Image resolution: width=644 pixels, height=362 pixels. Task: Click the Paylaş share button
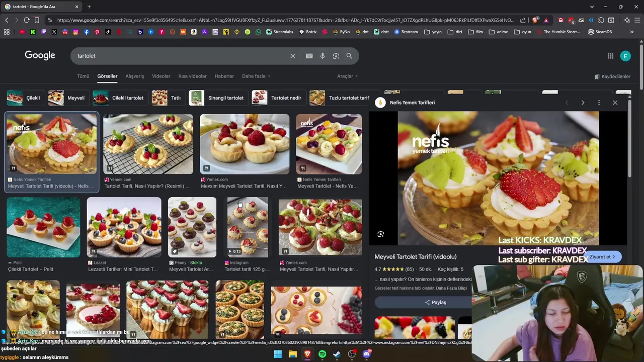coord(436,302)
